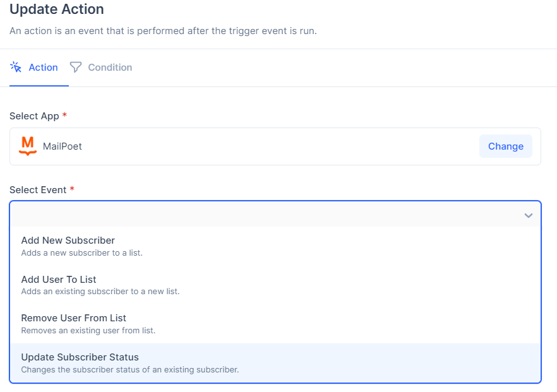Click "Removes an existing user" description text
Screen dimensions: 557x392
coord(88,330)
